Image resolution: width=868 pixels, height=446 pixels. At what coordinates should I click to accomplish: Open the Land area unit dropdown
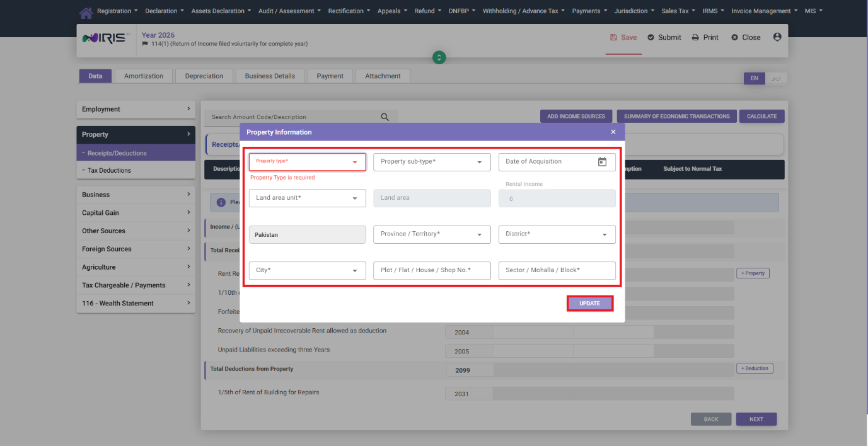tap(308, 198)
